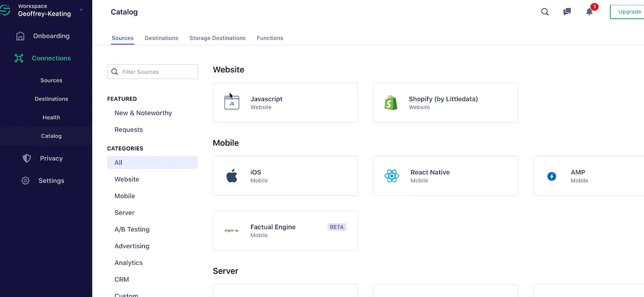This screenshot has height=297, width=644.
Task: Open Catalog in the sidebar
Action: pos(51,136)
